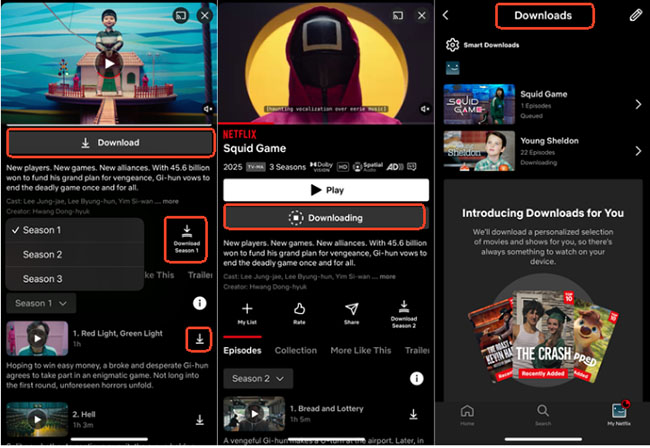The image size is (650, 448).
Task: Play Red Light, Green Light thumbnail
Action: click(37, 338)
